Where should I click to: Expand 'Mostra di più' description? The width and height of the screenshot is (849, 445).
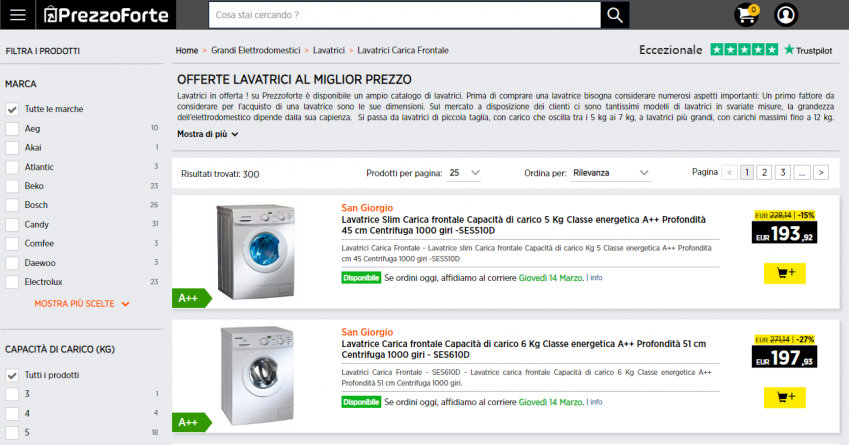(207, 134)
